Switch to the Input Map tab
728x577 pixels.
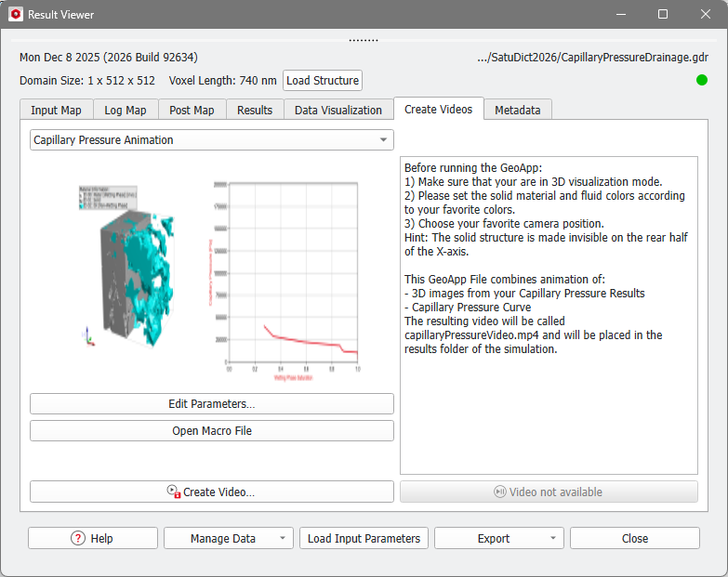(x=56, y=110)
